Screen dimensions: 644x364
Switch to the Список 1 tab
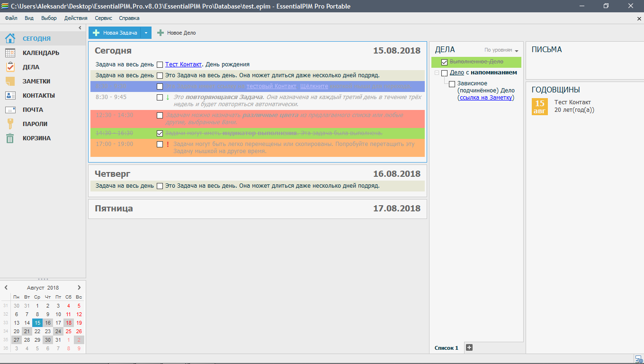coord(446,348)
